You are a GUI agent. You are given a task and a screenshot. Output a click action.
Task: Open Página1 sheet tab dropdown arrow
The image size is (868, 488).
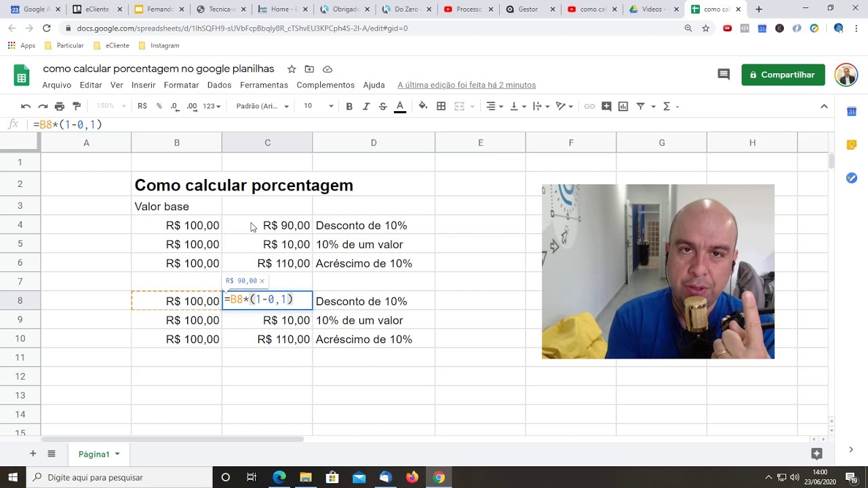coord(117,454)
